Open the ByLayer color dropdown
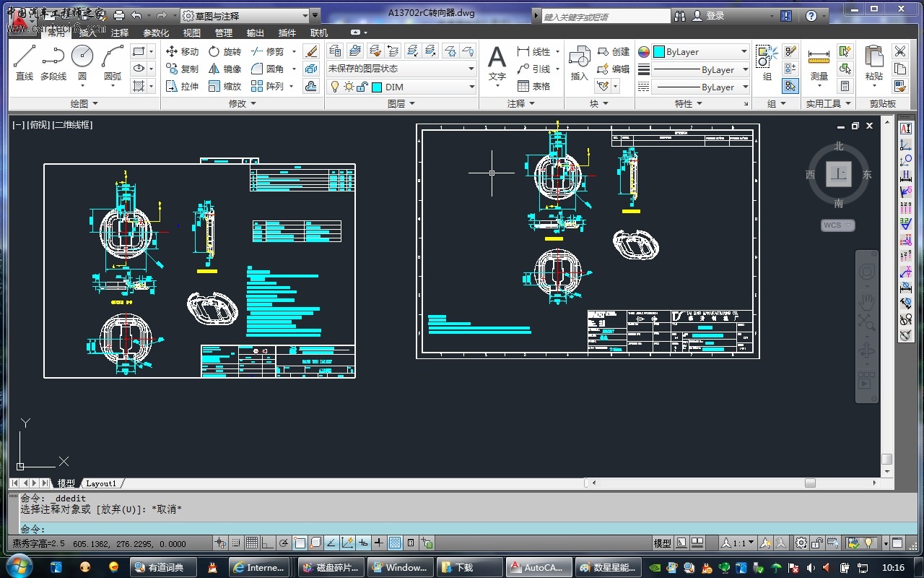Image resolution: width=924 pixels, height=578 pixels. coord(701,52)
